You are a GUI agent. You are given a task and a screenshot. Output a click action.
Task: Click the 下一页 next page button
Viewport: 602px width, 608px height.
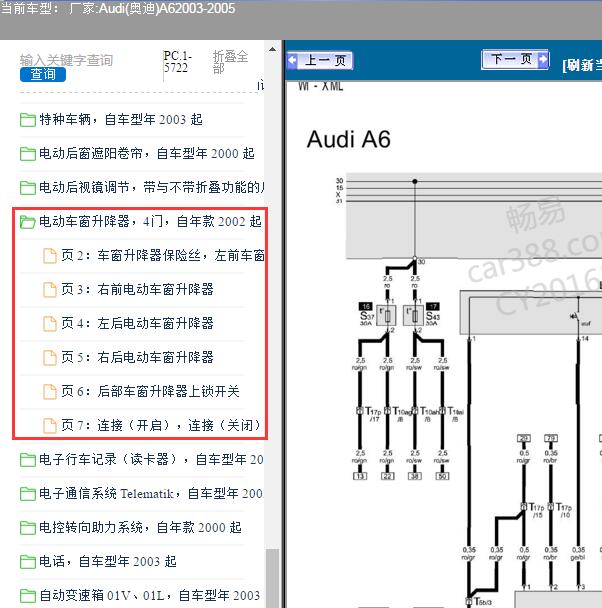515,59
